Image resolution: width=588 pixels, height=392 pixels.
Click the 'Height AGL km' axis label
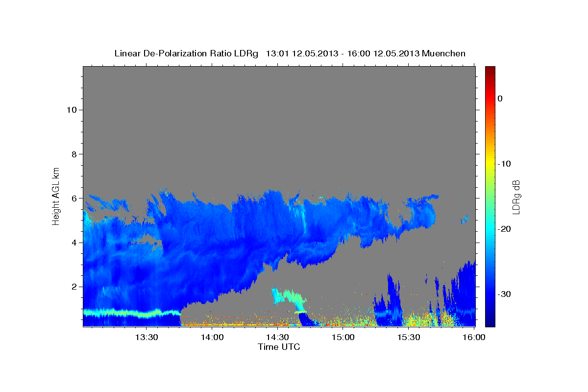56,196
